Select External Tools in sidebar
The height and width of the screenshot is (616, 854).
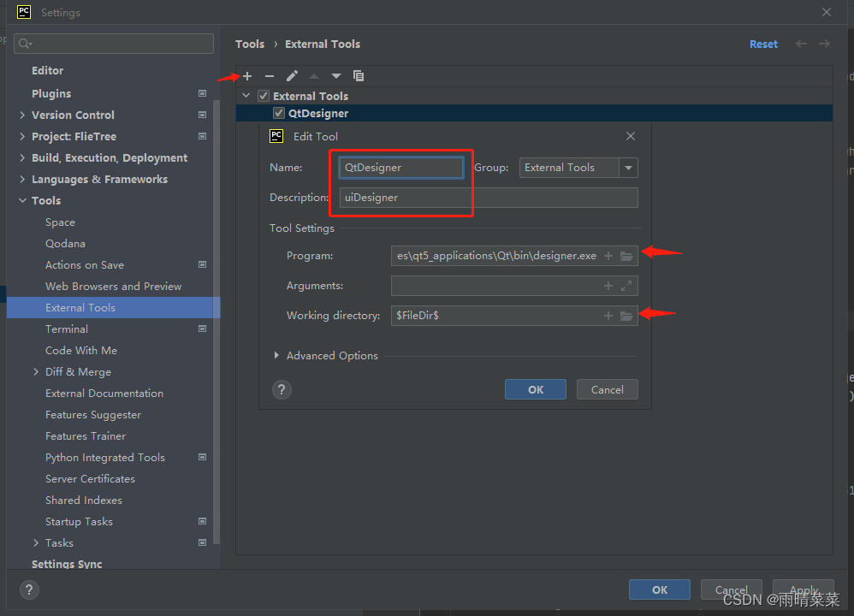point(113,308)
